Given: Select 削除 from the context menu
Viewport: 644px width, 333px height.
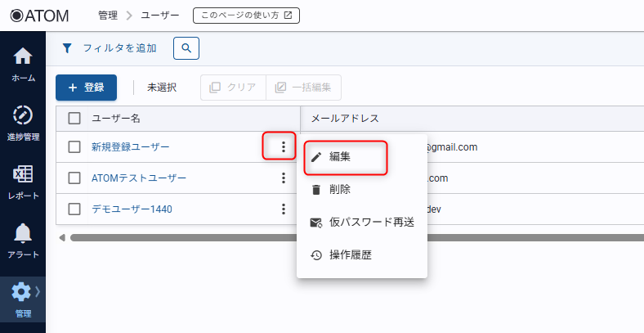Looking at the screenshot, I should [x=340, y=189].
